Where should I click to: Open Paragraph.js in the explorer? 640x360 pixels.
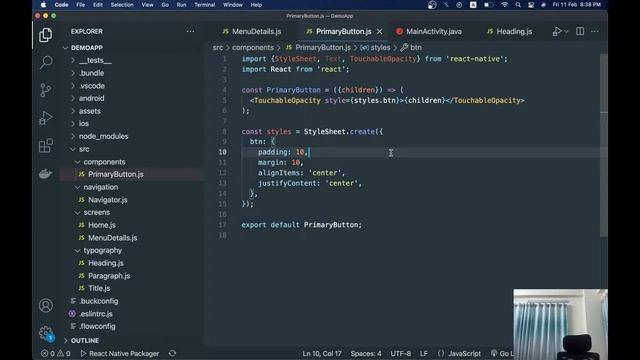pyautogui.click(x=109, y=276)
